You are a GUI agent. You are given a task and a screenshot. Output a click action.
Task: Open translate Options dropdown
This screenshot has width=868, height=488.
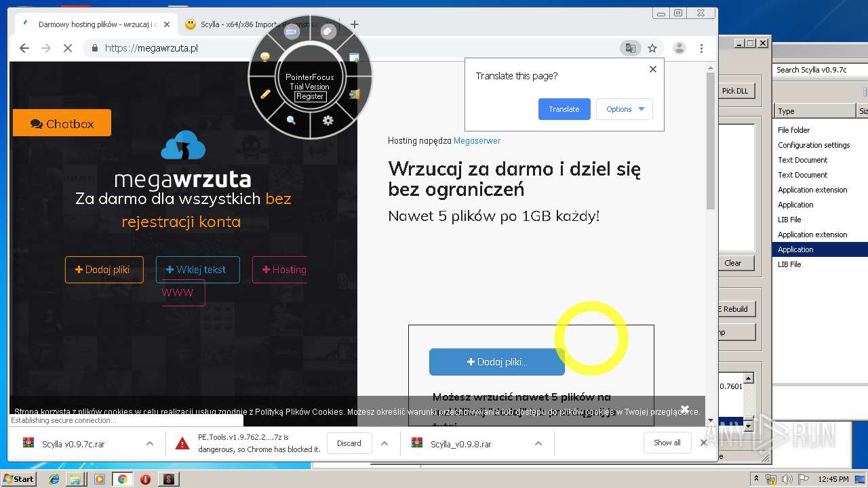coord(625,109)
